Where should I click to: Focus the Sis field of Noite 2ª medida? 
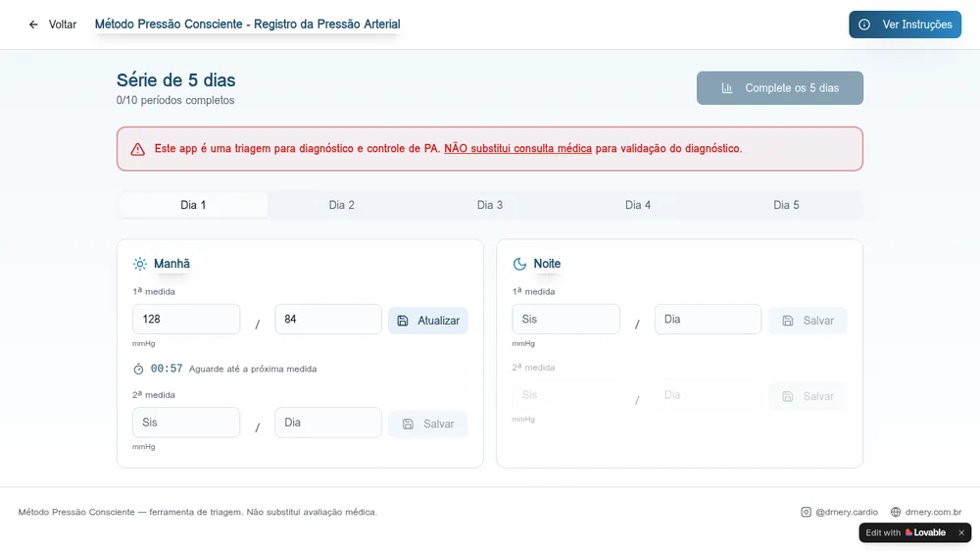click(x=566, y=395)
